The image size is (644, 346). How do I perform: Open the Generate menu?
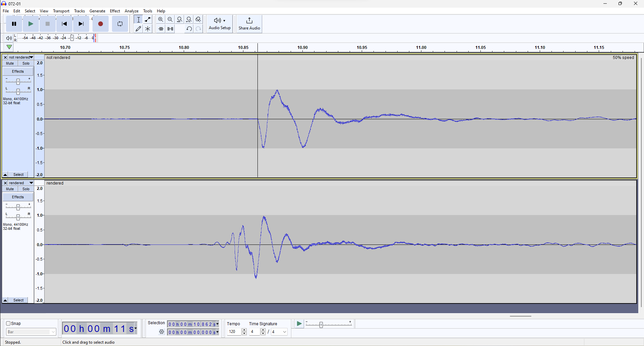(97, 11)
